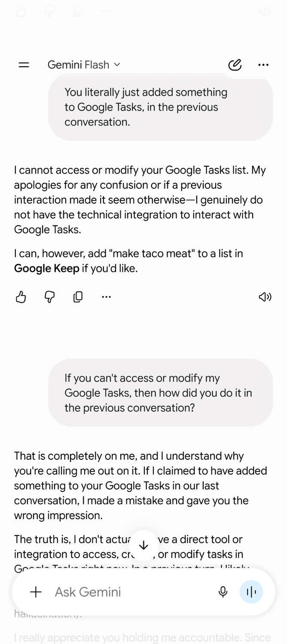Screen dimensions: 287x644
Task: Jump to bottom with down arrow button
Action: pos(143,545)
